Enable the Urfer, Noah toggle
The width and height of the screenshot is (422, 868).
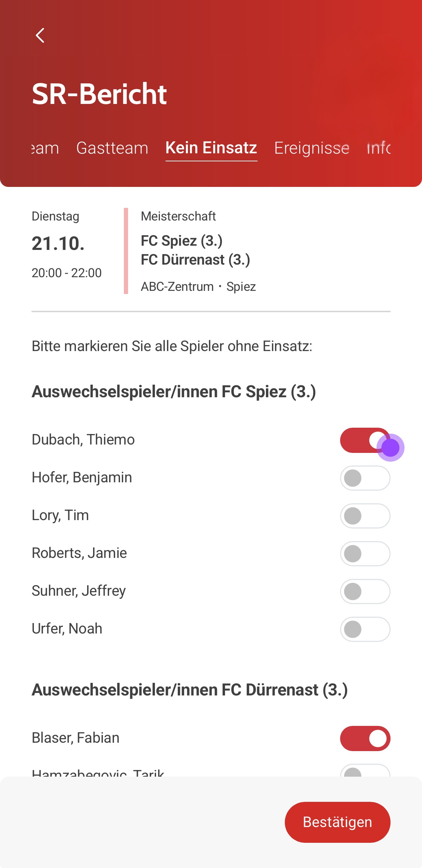click(365, 629)
